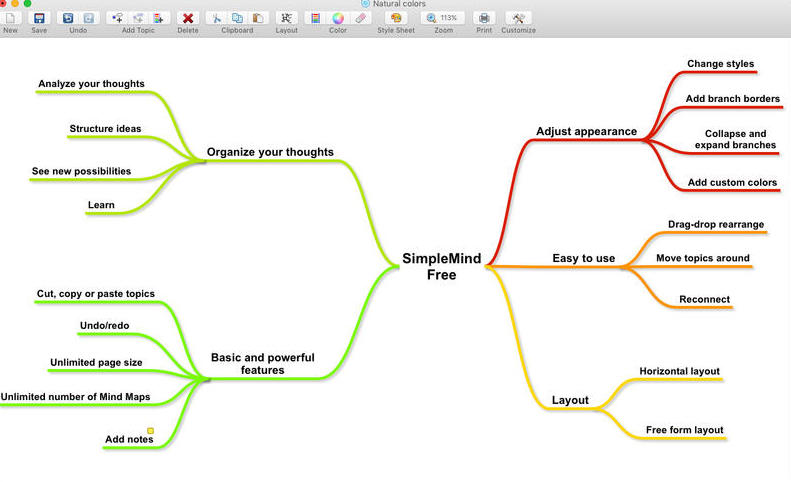This screenshot has width=791, height=482.
Task: Select 'Unlimited page size' topic
Action: click(x=96, y=362)
